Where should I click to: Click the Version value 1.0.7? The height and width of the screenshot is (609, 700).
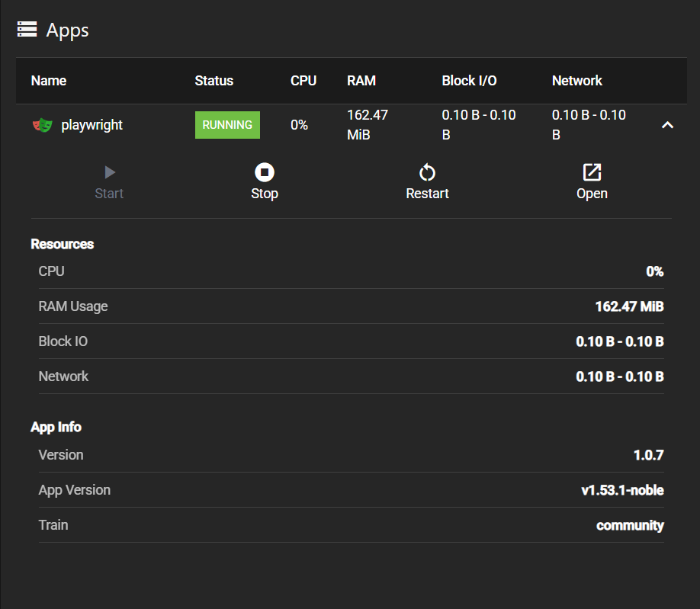tap(648, 455)
